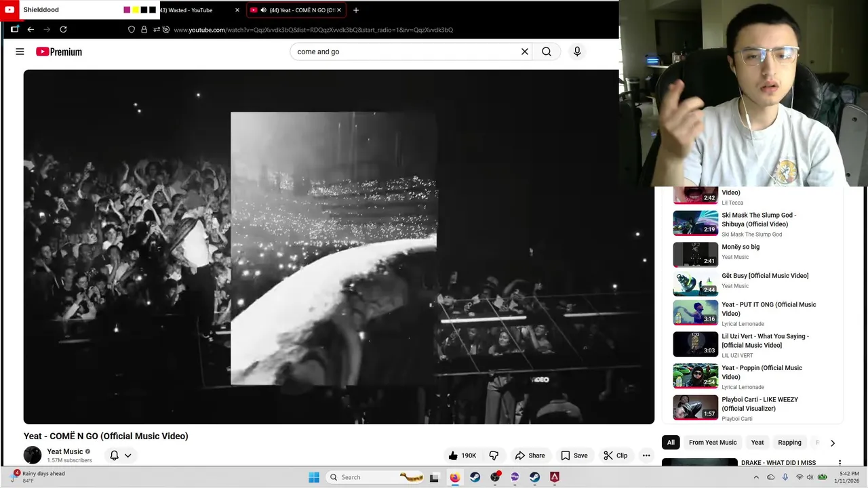Image resolution: width=868 pixels, height=488 pixels.
Task: Open Apex Legends from the taskbar
Action: (x=555, y=477)
